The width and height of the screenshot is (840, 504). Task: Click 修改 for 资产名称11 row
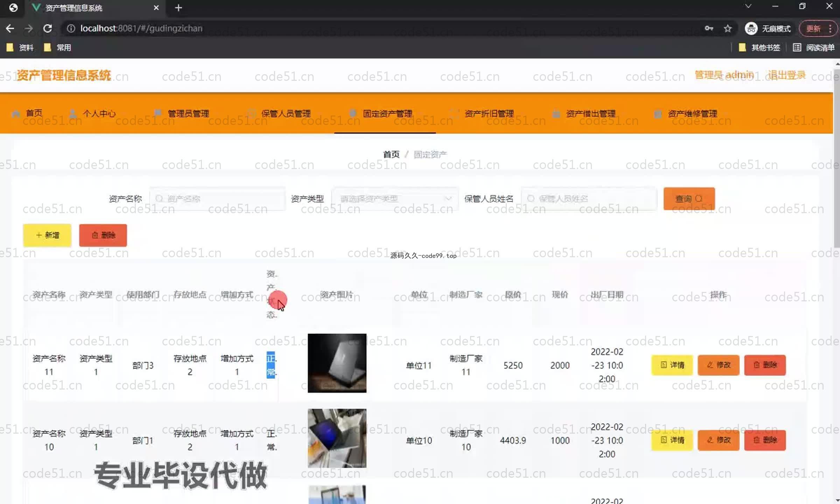point(718,365)
